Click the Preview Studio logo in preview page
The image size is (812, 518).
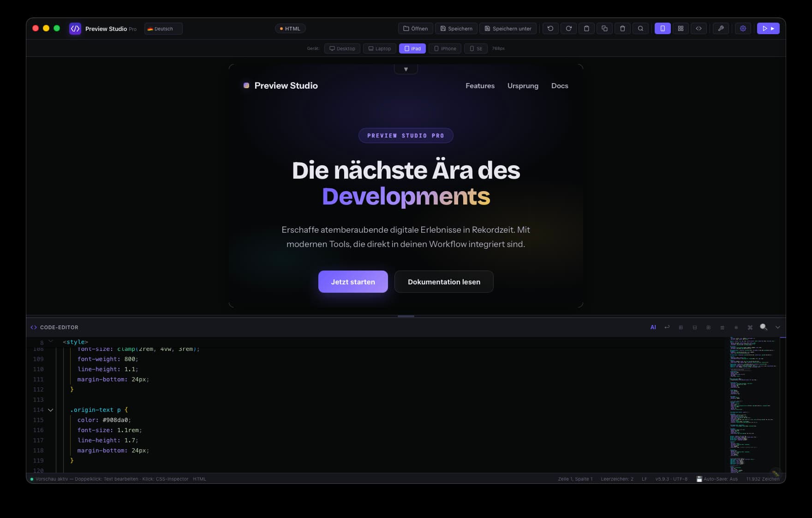click(x=281, y=85)
